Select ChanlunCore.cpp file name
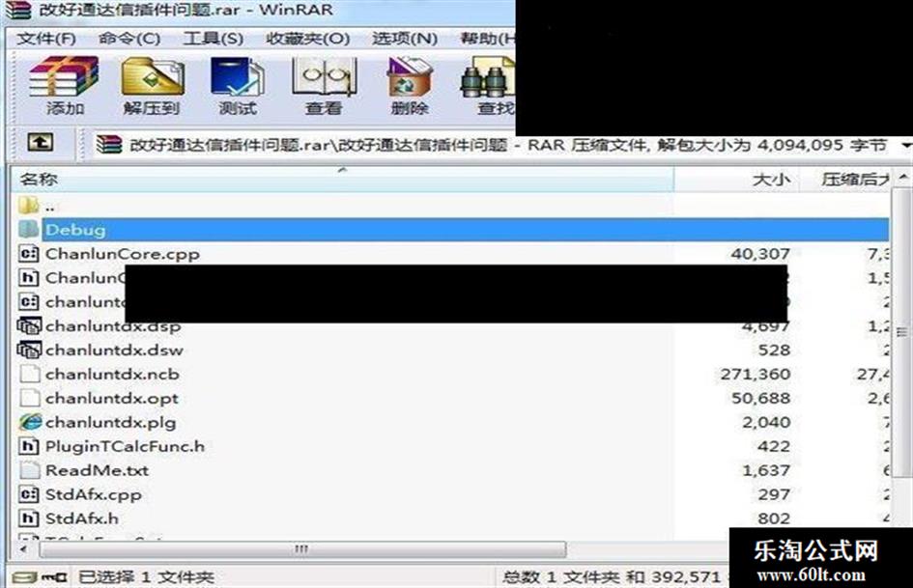This screenshot has height=588, width=913. [x=123, y=254]
